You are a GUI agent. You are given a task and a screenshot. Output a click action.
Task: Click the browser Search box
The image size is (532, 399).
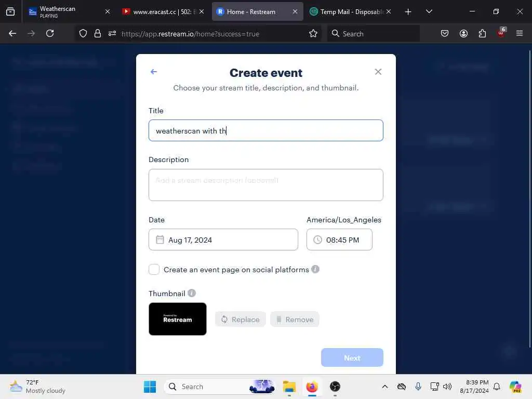tap(373, 34)
